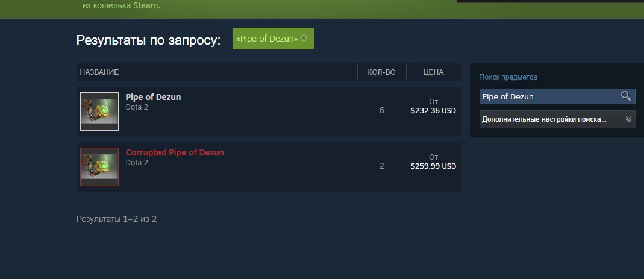The width and height of the screenshot is (644, 279).
Task: Click the Результаты 1–2 из 2 counter
Action: point(116,219)
